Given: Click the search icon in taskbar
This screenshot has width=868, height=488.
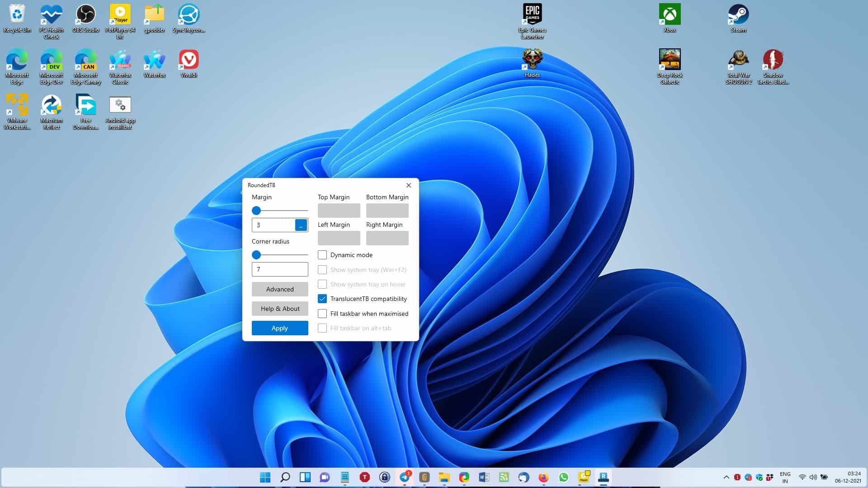Looking at the screenshot, I should point(284,477).
